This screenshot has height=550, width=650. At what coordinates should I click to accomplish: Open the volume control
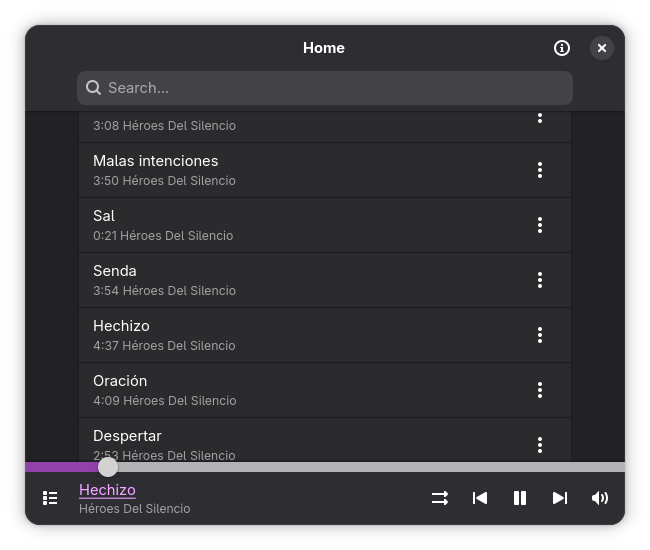click(600, 498)
